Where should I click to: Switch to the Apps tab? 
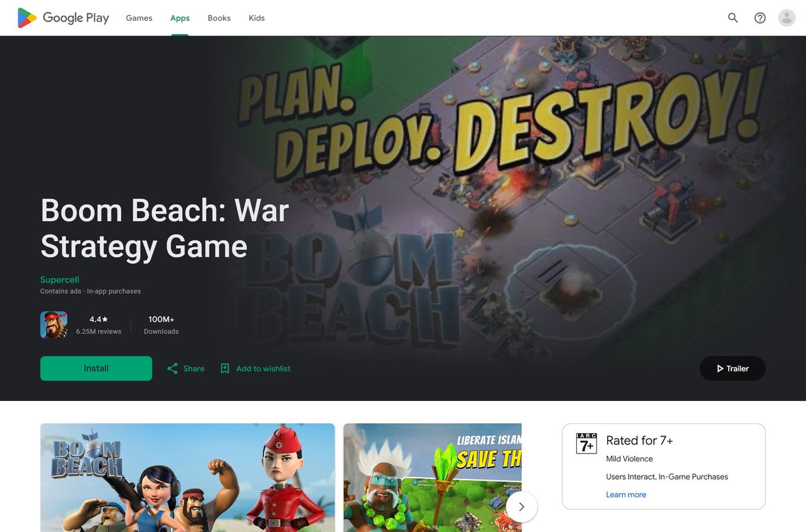click(180, 18)
